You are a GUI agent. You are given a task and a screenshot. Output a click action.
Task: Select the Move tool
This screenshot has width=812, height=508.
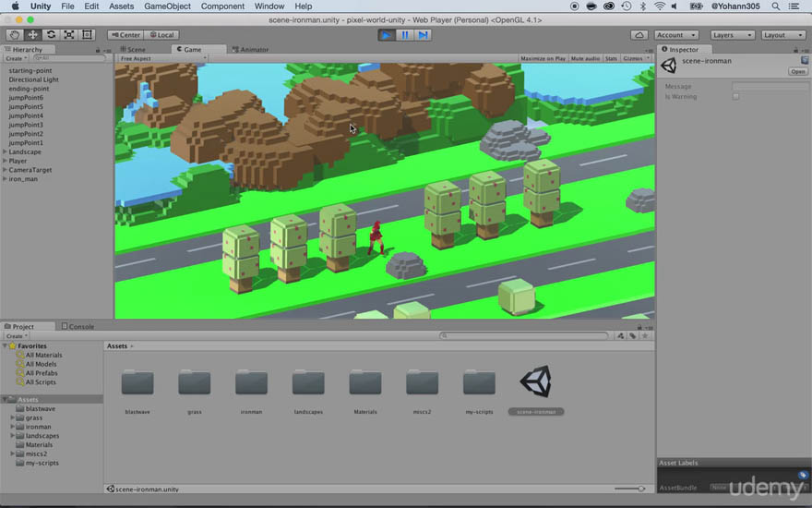coord(32,35)
